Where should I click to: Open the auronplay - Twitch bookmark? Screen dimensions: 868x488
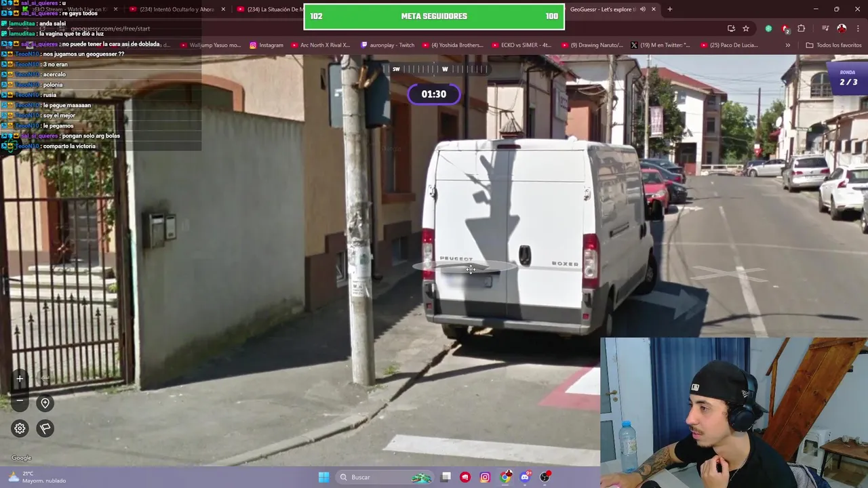click(387, 45)
